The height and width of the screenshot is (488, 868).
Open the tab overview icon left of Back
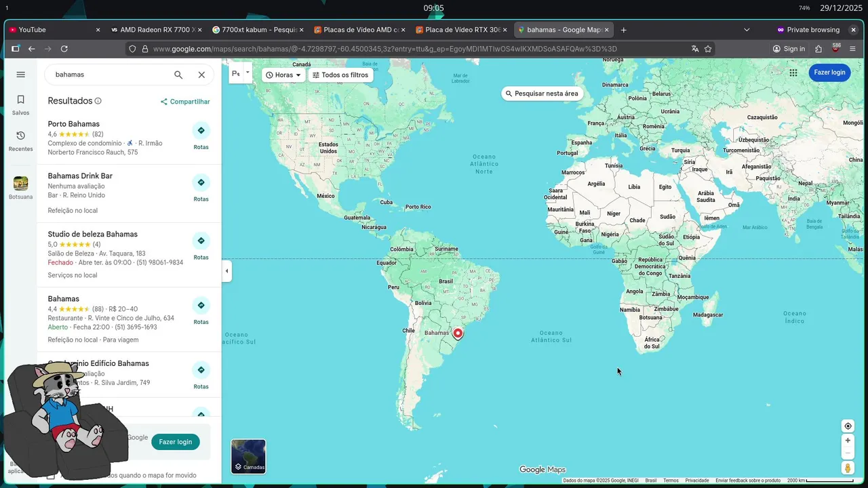tap(15, 49)
